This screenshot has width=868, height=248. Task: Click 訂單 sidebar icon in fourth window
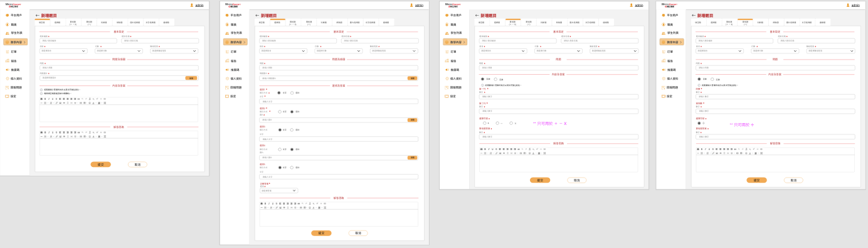click(664, 51)
